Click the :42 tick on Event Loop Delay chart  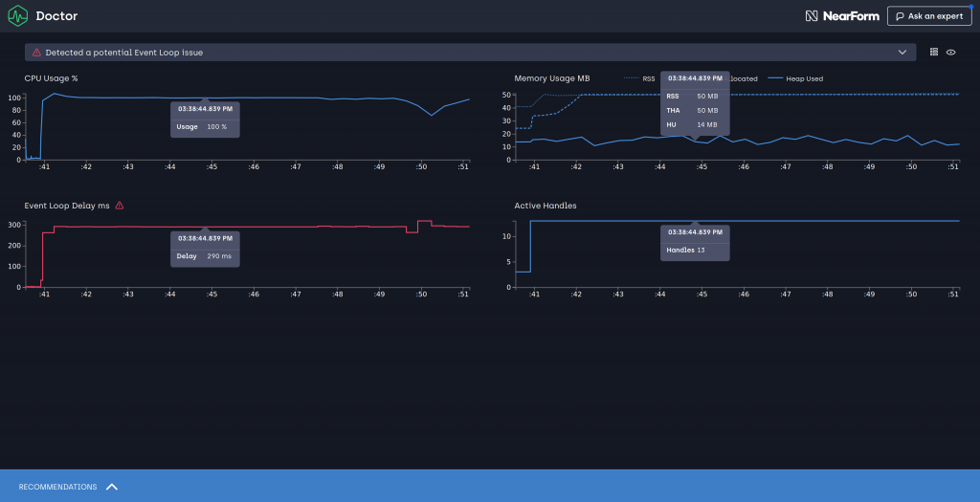[86, 295]
